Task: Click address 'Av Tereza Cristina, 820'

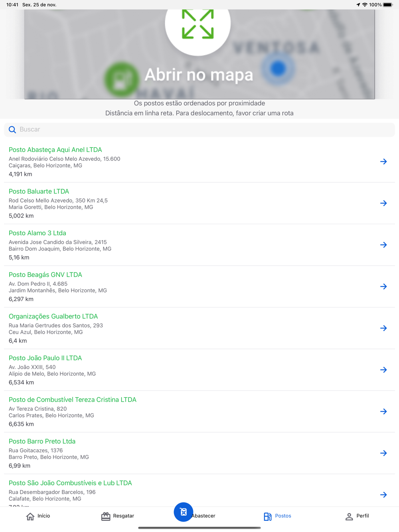Action: click(x=38, y=409)
